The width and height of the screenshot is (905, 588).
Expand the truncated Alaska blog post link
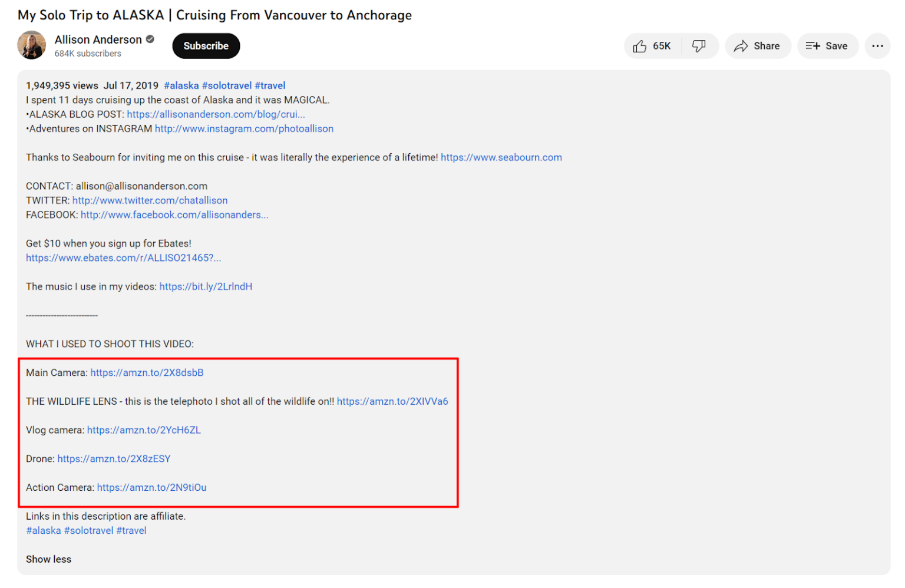click(216, 114)
